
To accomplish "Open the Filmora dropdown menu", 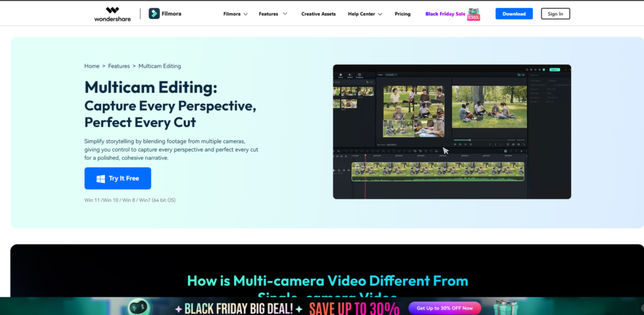I will tap(235, 14).
